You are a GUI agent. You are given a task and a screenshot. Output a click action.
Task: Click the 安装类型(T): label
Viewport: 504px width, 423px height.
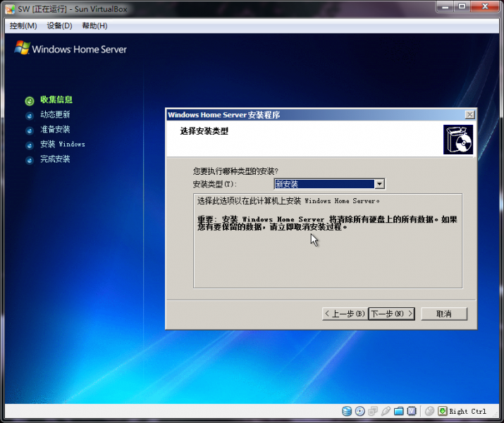214,184
